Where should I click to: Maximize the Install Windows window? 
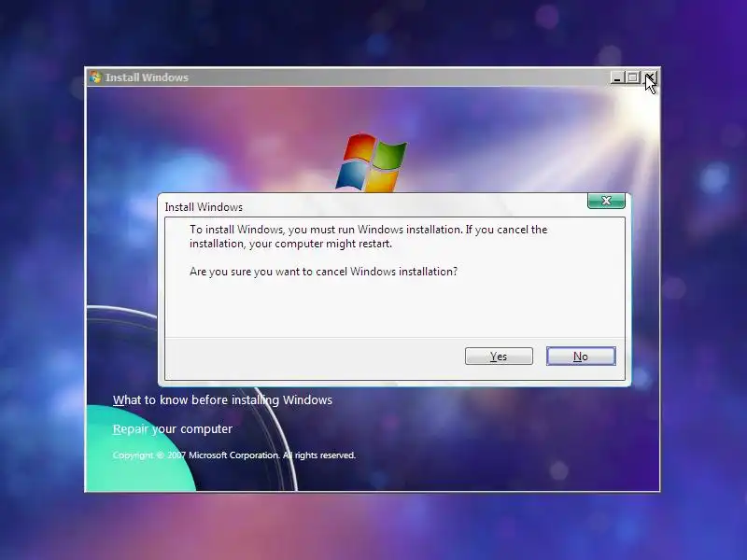point(633,77)
